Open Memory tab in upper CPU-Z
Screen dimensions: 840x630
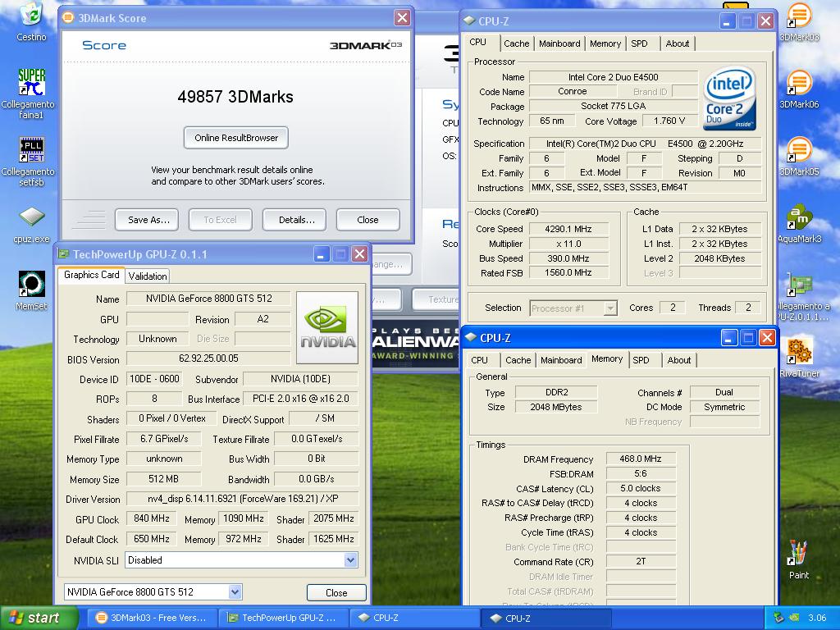[x=605, y=43]
